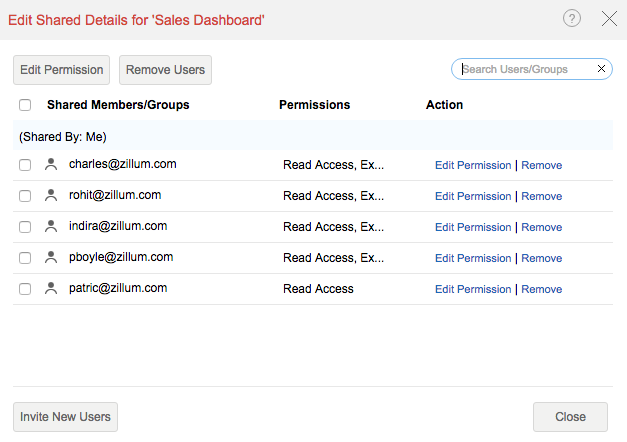627x442 pixels.
Task: Focus the Search Users/Groups field
Action: coord(526,69)
